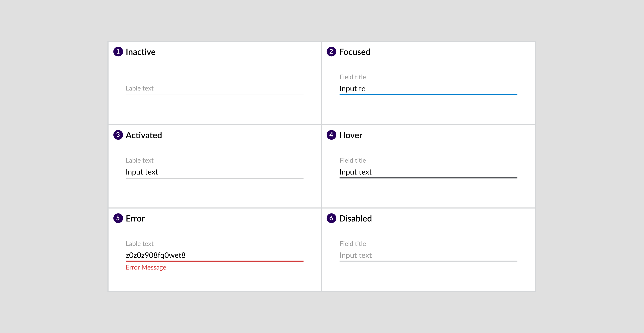Click the number 1 badge beside Inactive
This screenshot has width=644, height=333.
pyautogui.click(x=118, y=52)
